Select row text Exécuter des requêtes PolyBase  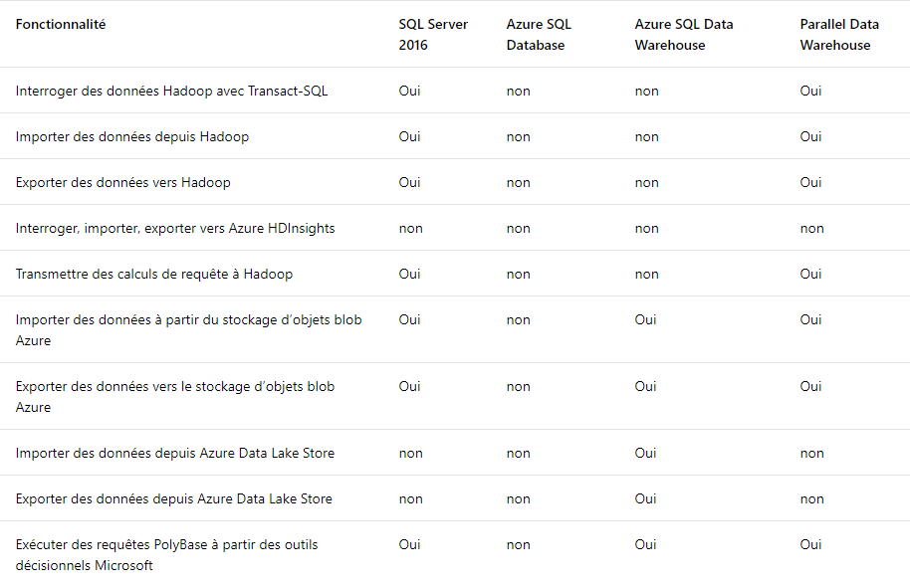point(166,555)
